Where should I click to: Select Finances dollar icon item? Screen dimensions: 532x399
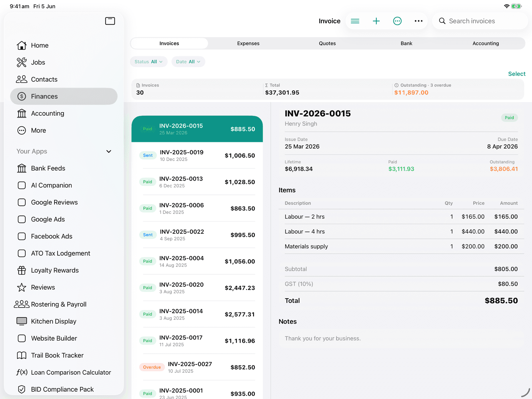click(x=64, y=96)
